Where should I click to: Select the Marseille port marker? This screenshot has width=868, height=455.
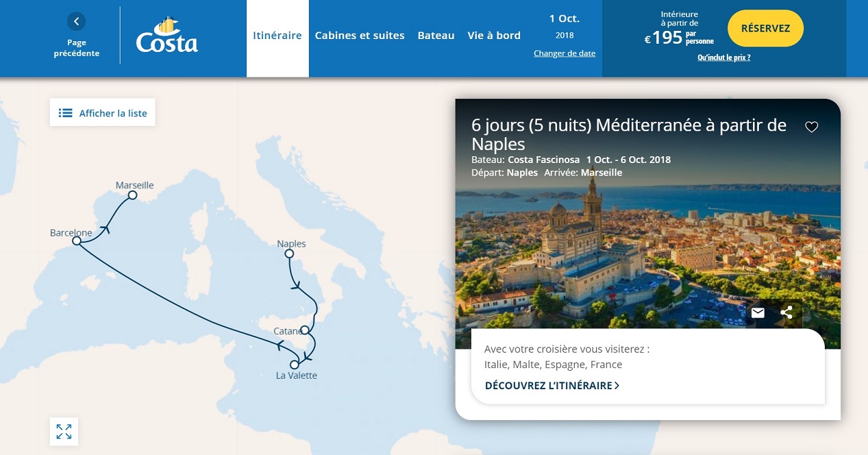[x=133, y=195]
